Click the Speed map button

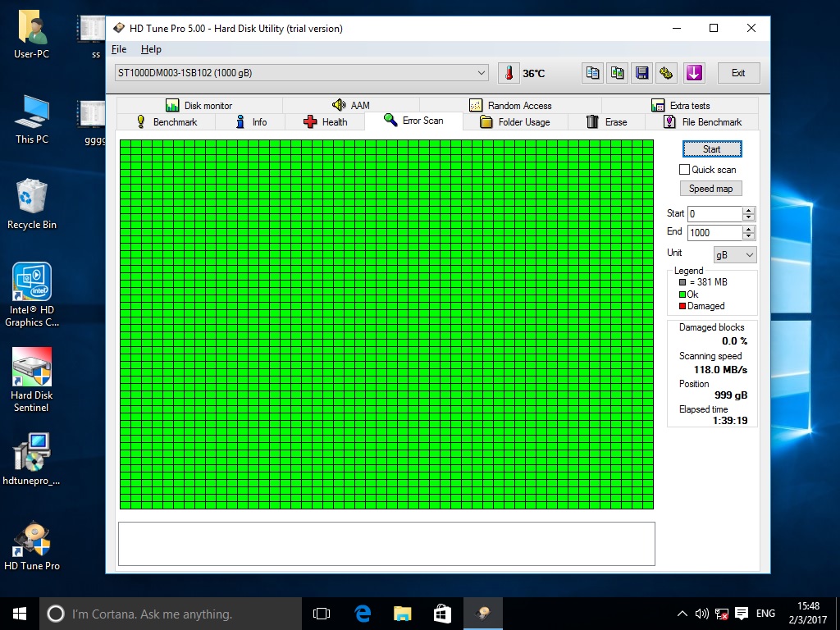711,189
